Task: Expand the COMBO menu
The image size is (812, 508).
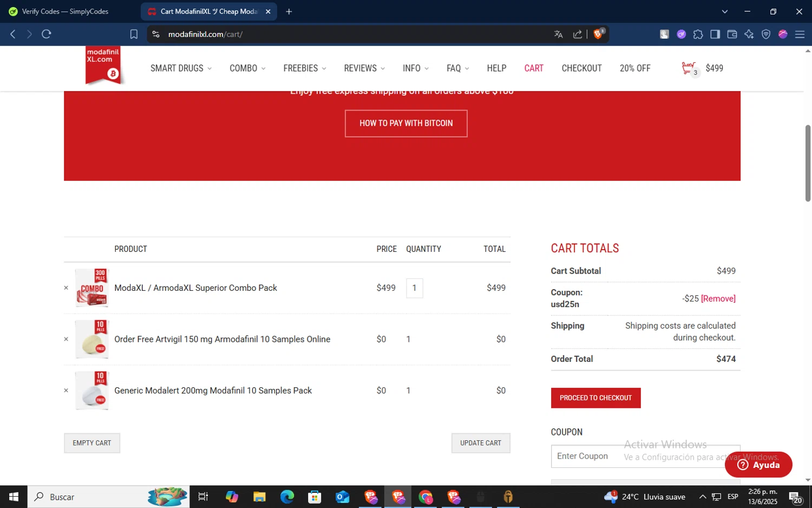Action: pyautogui.click(x=247, y=68)
